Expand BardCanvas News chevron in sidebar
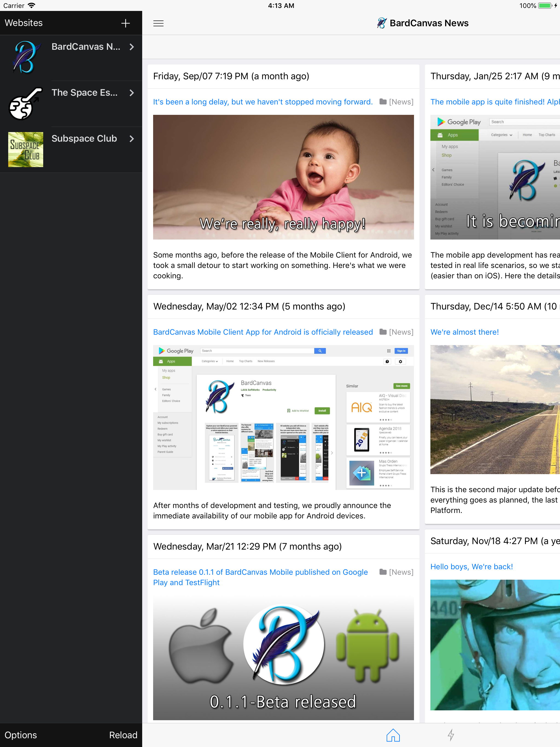This screenshot has height=747, width=560. (x=132, y=47)
